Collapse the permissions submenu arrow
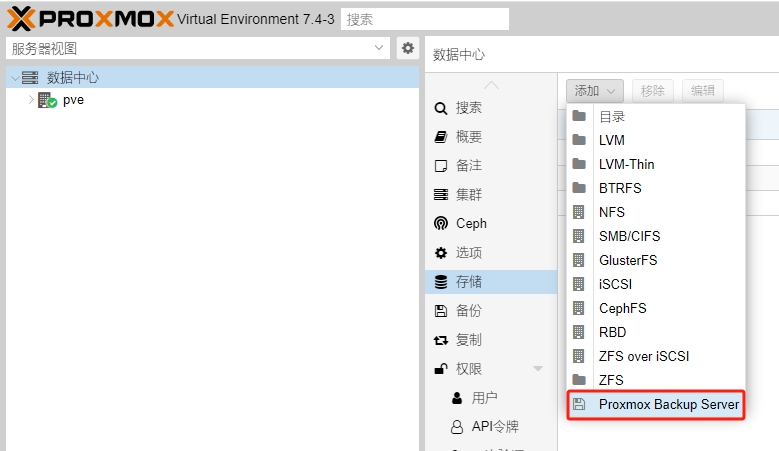Screen dimensions: 779x451 (538, 369)
